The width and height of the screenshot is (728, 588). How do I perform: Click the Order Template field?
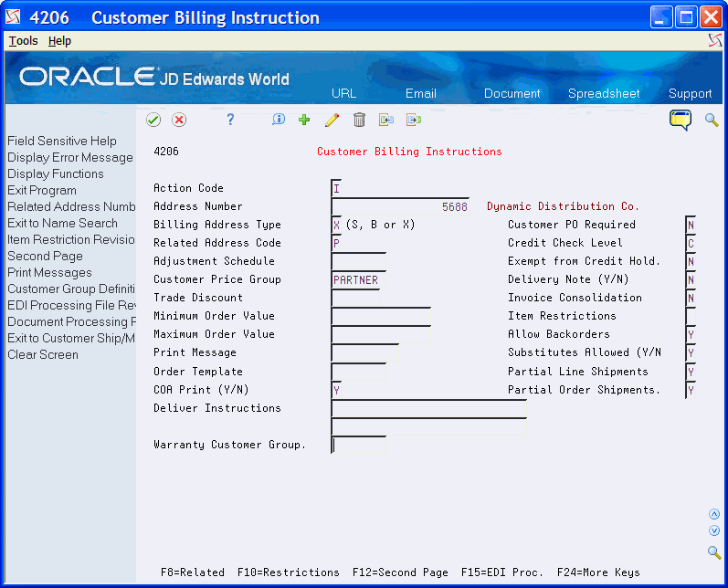tap(359, 372)
